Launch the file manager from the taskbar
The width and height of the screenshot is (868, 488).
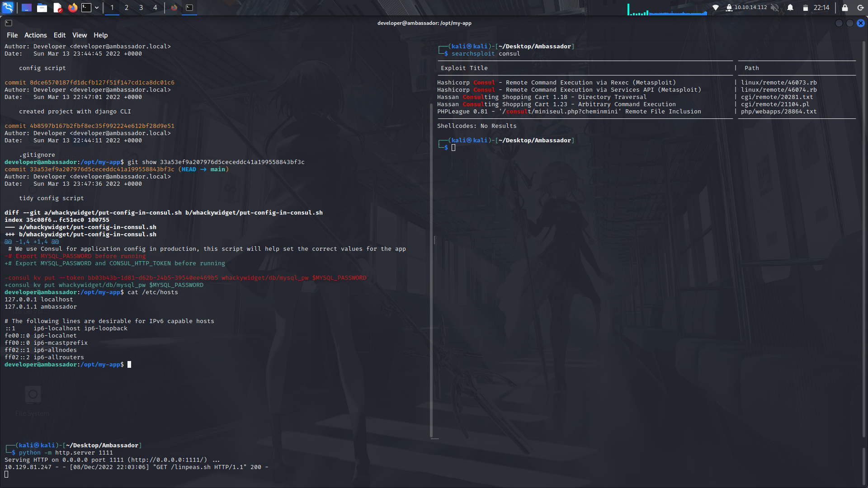point(42,8)
